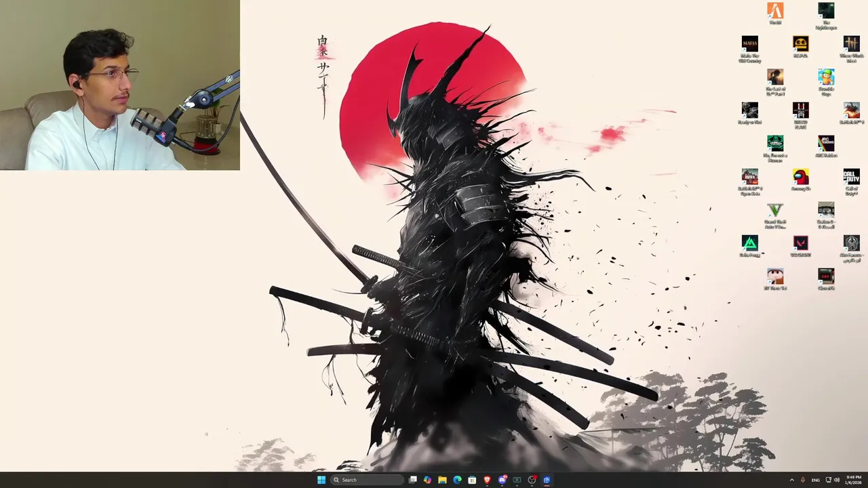Show hidden system tray icons
The width and height of the screenshot is (868, 488).
[x=791, y=480]
